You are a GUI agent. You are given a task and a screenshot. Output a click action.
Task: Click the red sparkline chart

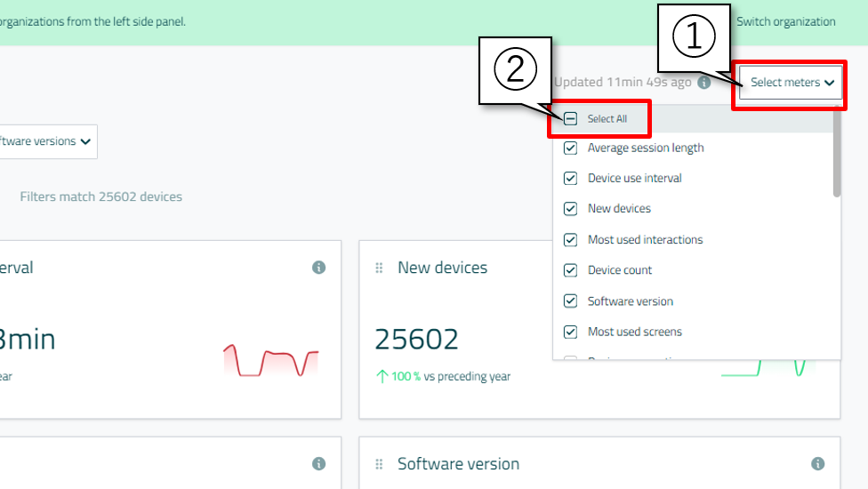270,360
